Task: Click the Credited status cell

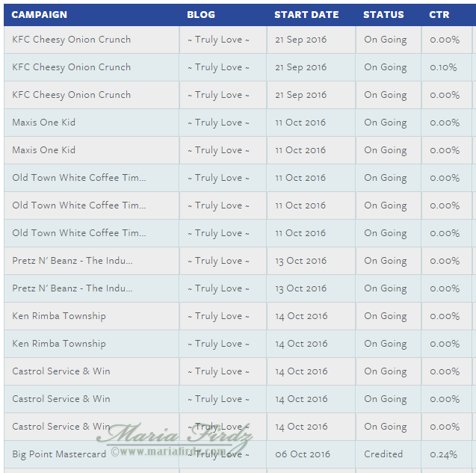Action: (x=383, y=454)
